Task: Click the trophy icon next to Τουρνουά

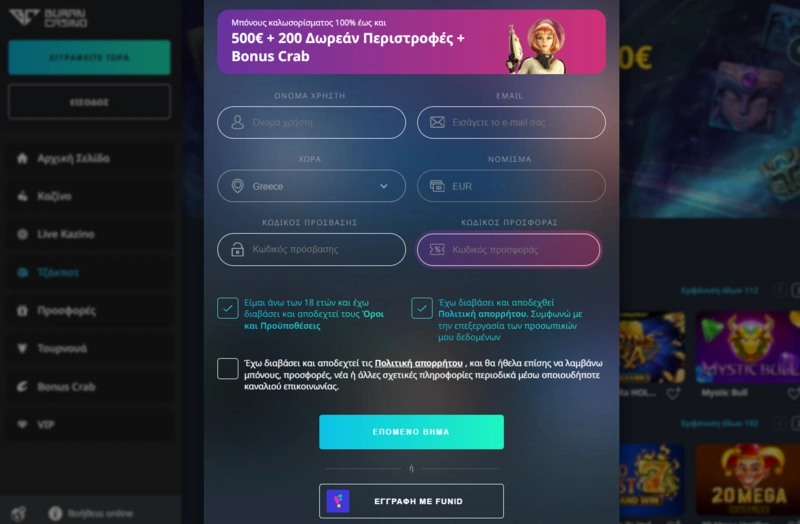Action: pyautogui.click(x=22, y=348)
